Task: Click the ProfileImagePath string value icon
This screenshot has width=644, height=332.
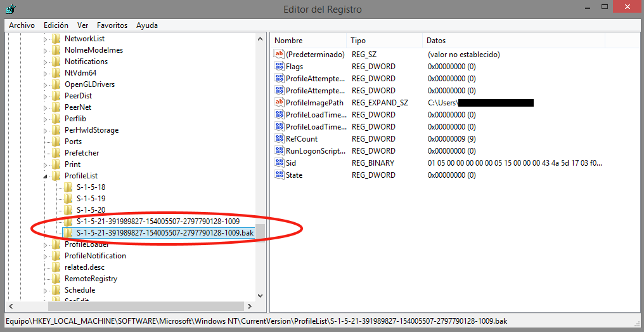Action: [279, 103]
